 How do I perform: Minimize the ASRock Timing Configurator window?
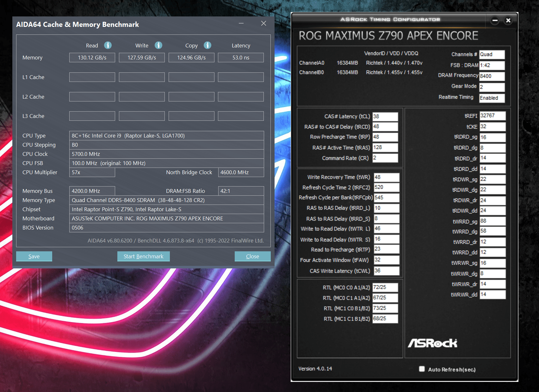coord(495,21)
